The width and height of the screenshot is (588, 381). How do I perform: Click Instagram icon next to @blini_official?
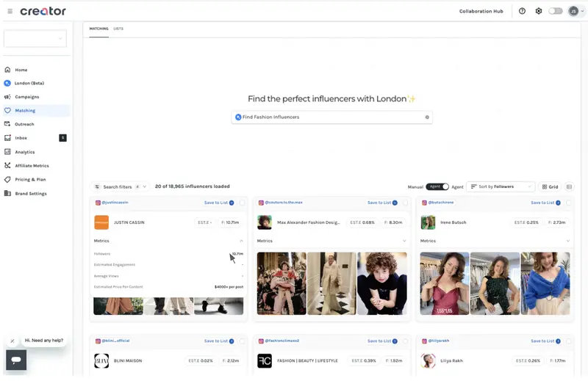tap(98, 341)
